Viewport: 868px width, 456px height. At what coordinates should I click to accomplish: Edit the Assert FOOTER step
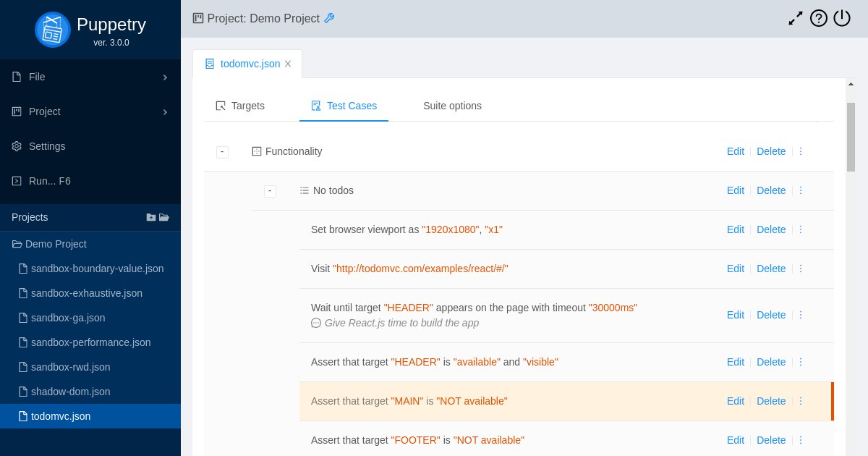click(x=736, y=440)
